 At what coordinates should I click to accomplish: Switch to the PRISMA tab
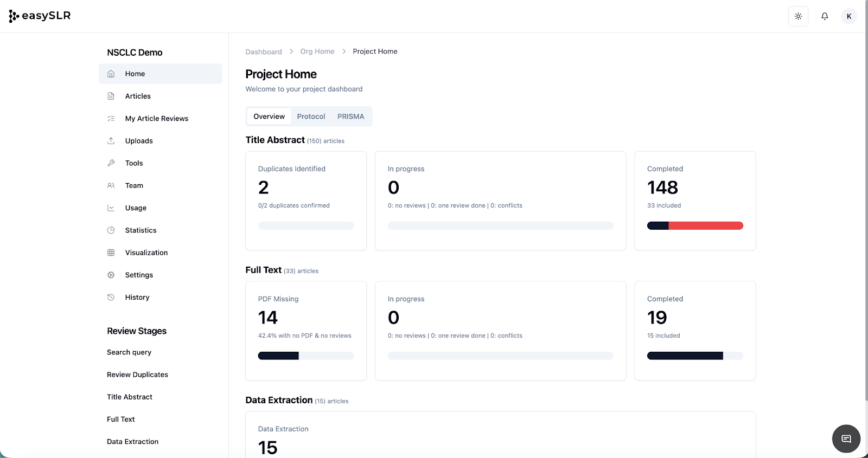350,117
